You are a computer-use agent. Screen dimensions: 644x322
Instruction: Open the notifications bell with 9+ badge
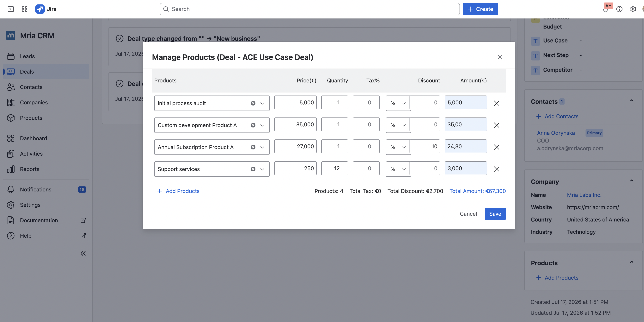pos(606,9)
